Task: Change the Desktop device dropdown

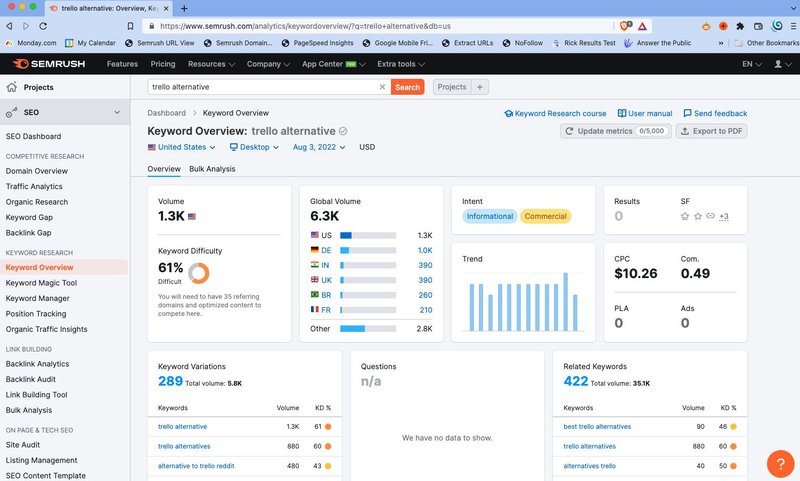Action: coord(254,147)
